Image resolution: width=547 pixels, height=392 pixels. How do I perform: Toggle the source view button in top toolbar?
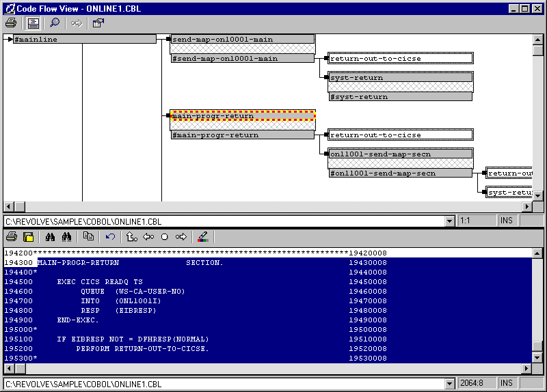point(33,23)
